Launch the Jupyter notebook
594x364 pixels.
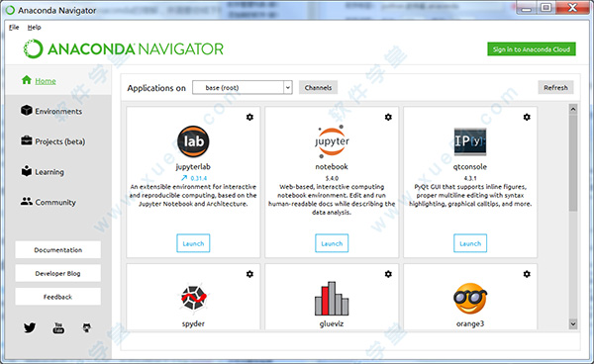tap(332, 243)
